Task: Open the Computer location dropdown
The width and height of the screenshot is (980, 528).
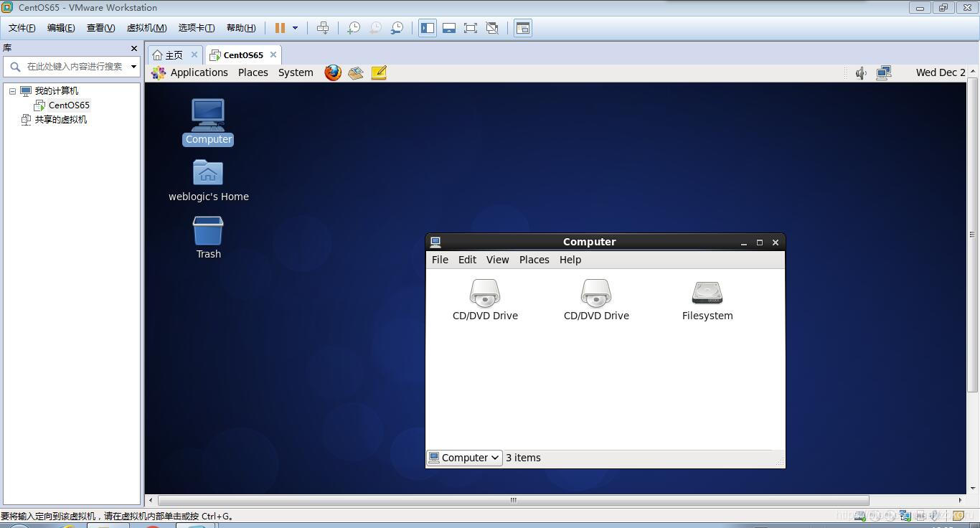Action: 464,458
